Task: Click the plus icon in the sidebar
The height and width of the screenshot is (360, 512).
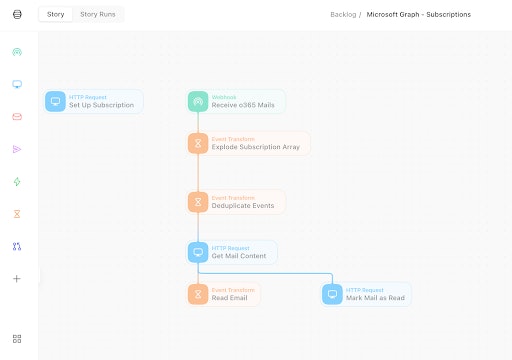Action: [x=17, y=279]
